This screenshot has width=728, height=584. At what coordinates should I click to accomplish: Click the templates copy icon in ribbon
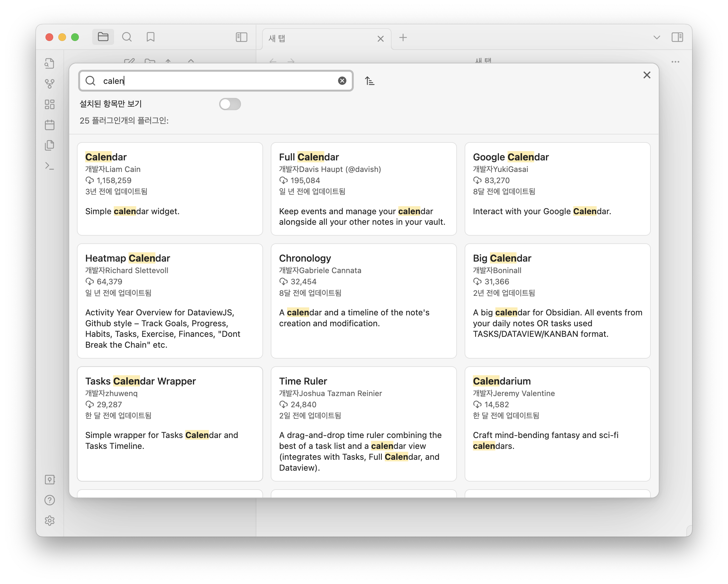point(50,145)
